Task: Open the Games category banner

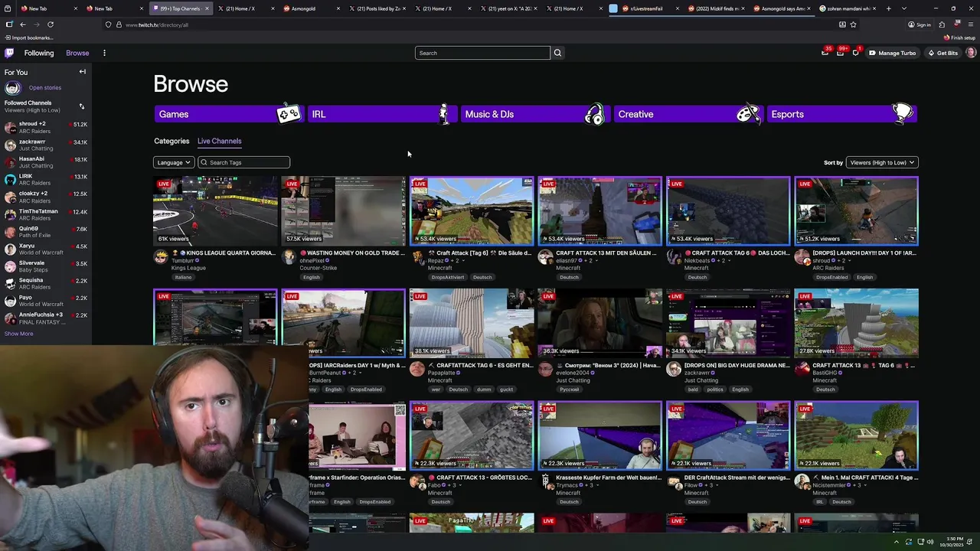Action: pos(229,114)
